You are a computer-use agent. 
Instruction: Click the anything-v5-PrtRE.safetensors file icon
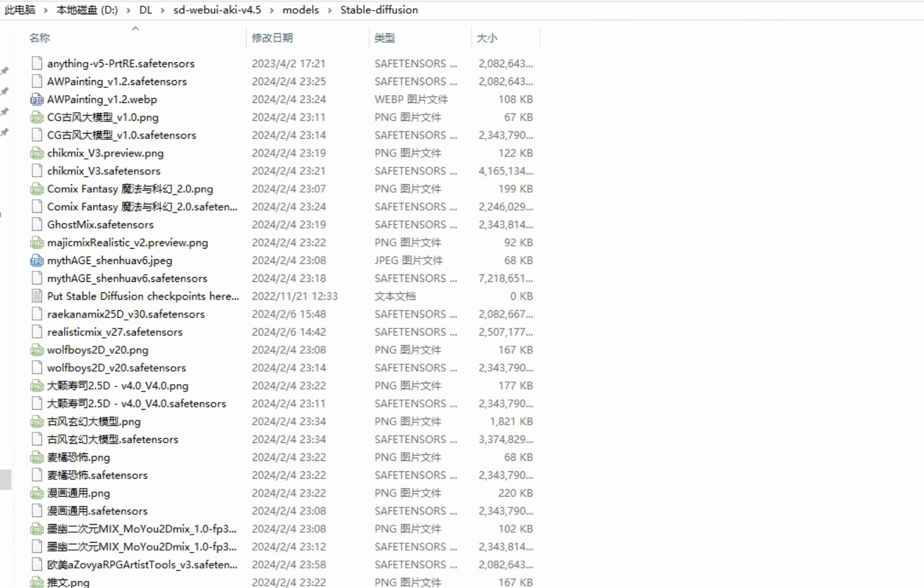tap(36, 63)
